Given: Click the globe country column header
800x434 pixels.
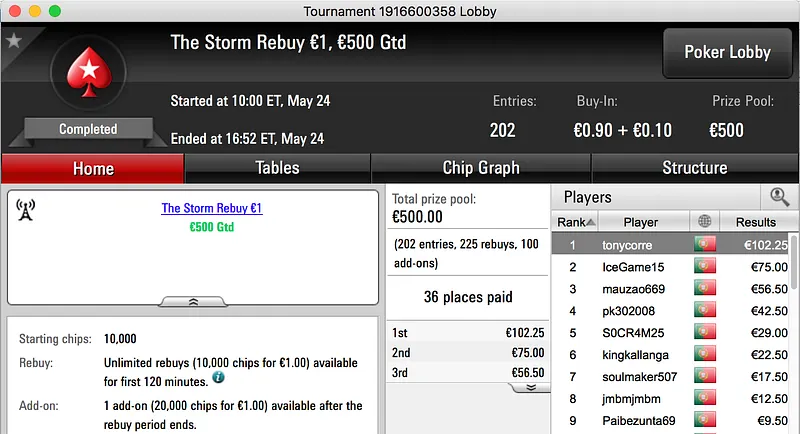Looking at the screenshot, I should pyautogui.click(x=705, y=222).
